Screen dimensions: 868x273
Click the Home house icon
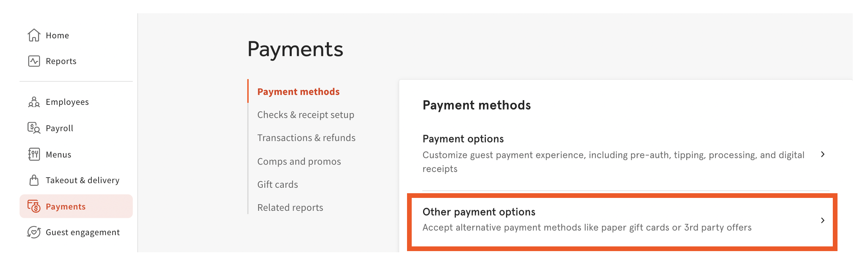[x=34, y=35]
